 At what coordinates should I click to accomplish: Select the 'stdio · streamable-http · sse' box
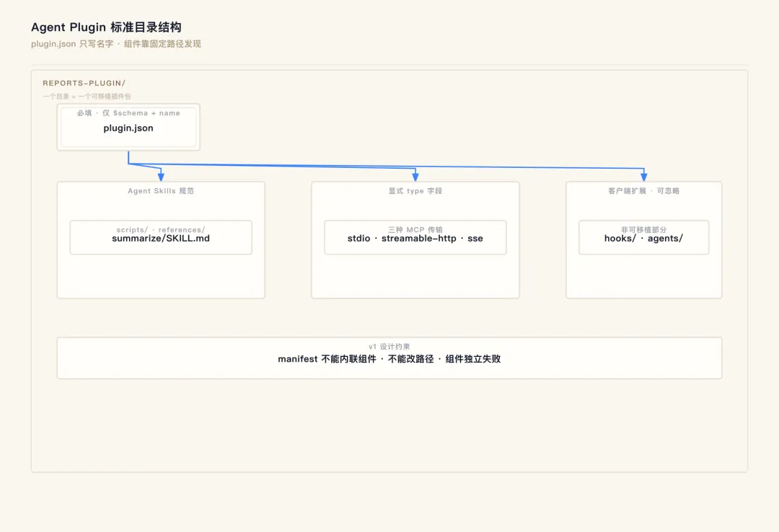point(415,237)
